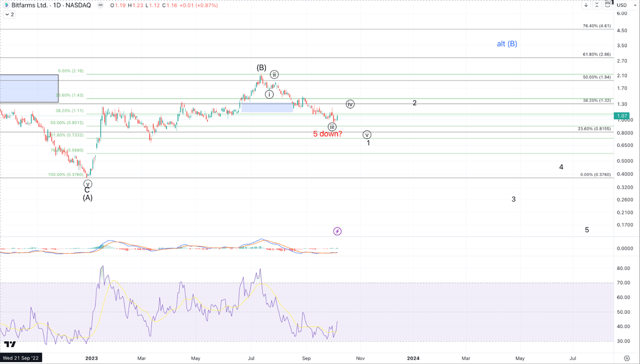Click the TradingView watermark logo
Viewport: 640px width, 364px height.
point(11,345)
